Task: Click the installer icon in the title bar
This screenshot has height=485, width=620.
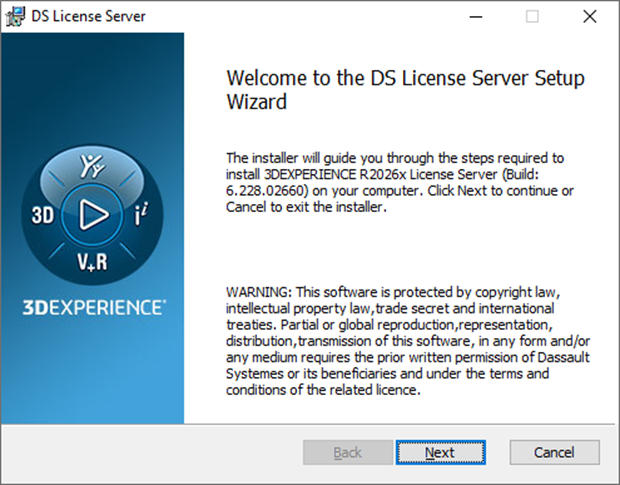Action: click(x=16, y=16)
